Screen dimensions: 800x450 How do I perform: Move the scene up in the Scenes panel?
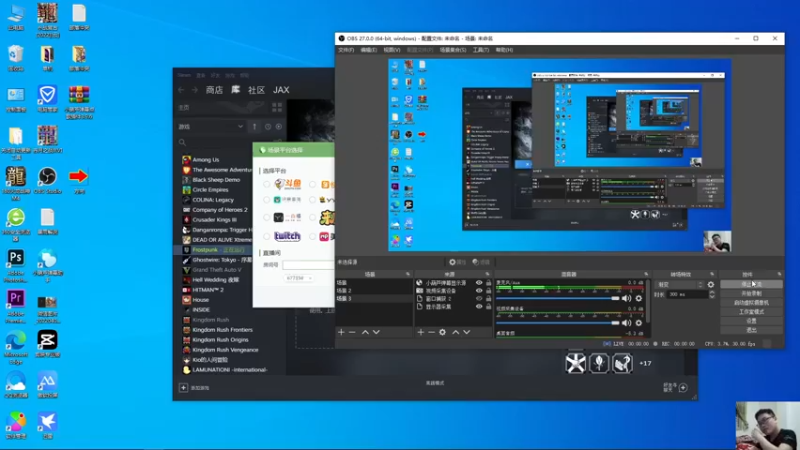(x=365, y=332)
